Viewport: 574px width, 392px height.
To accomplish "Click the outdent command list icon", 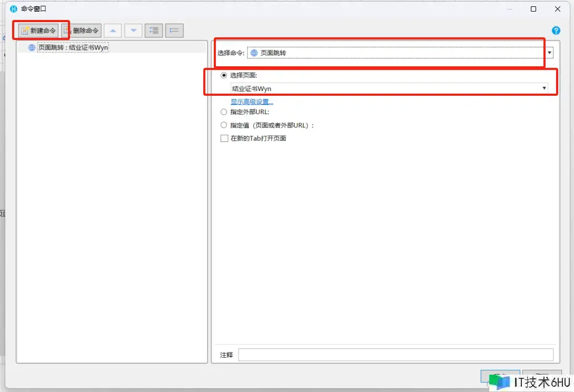I will click(174, 31).
